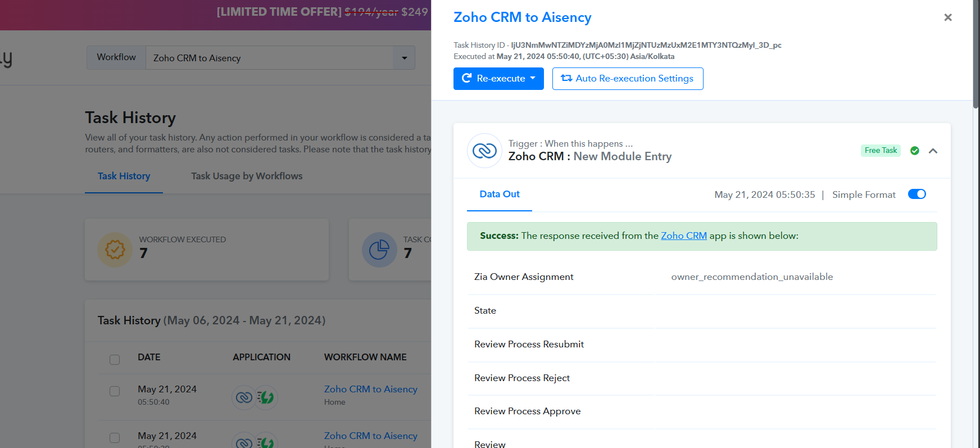Open Zoho CRM to Aisency link at 05:50:40
Image resolution: width=980 pixels, height=448 pixels.
[371, 390]
